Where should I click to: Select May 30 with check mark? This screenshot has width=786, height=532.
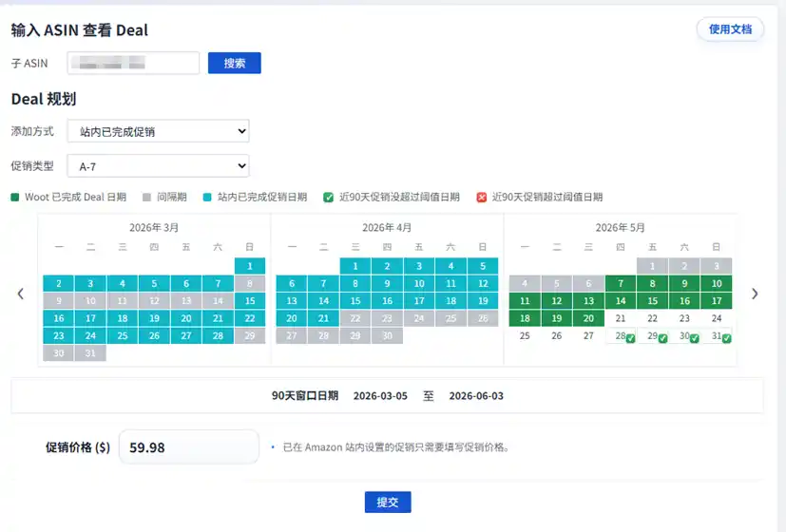click(x=684, y=336)
